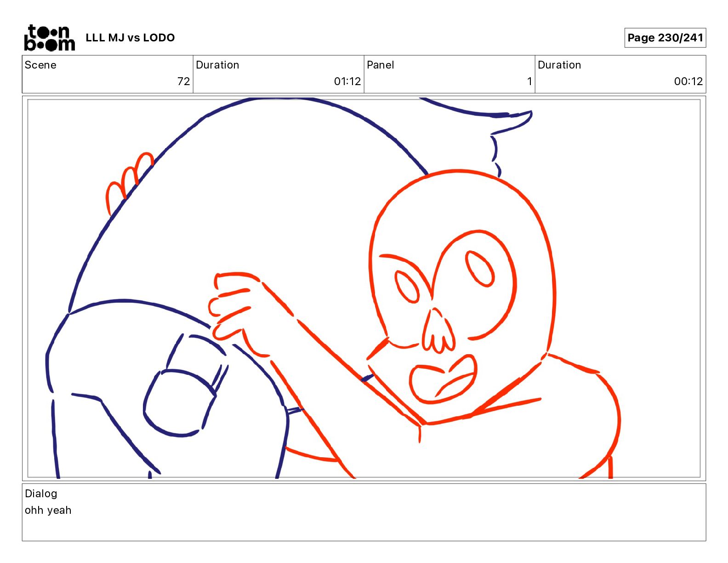The image size is (728, 563).
Task: Select the panel number '1'
Action: (x=529, y=81)
